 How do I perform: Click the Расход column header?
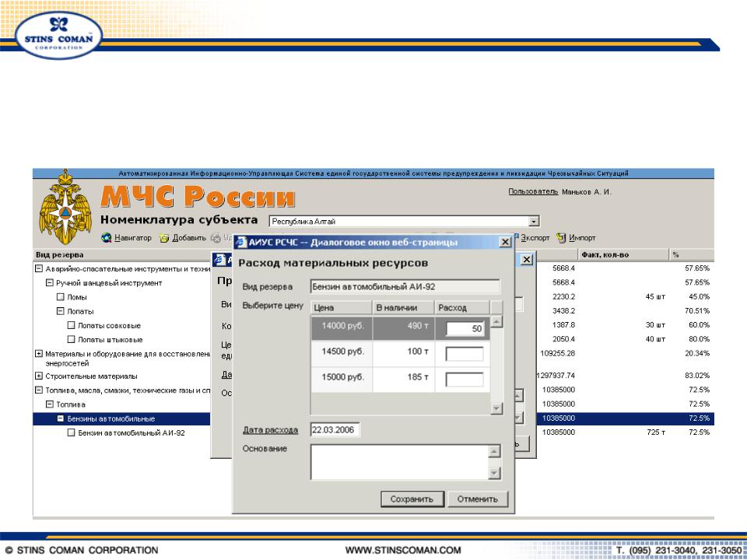tap(462, 308)
